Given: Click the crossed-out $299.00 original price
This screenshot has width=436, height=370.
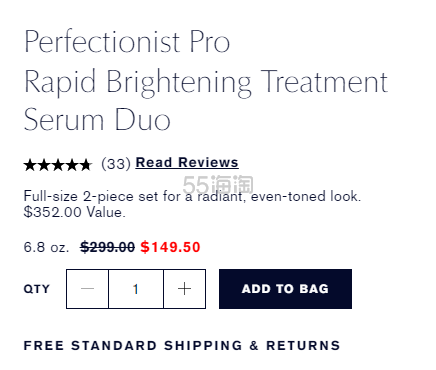Looking at the screenshot, I should click(x=107, y=247).
